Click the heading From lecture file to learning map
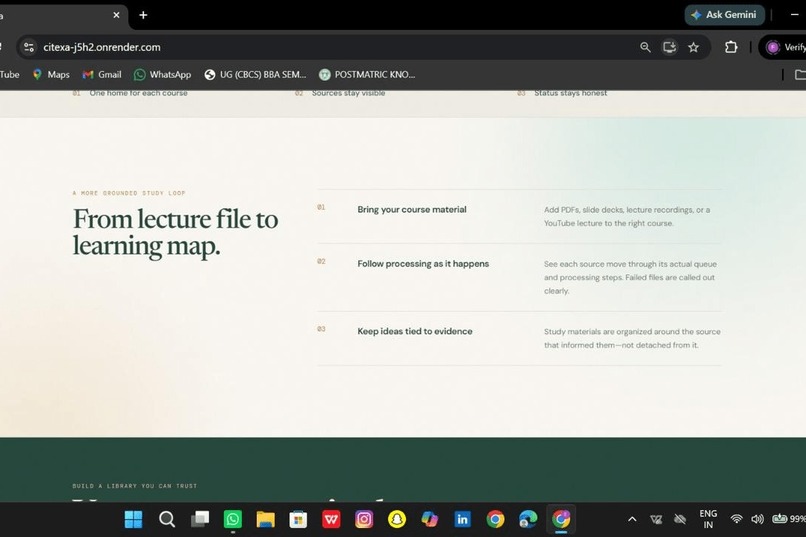 175,232
